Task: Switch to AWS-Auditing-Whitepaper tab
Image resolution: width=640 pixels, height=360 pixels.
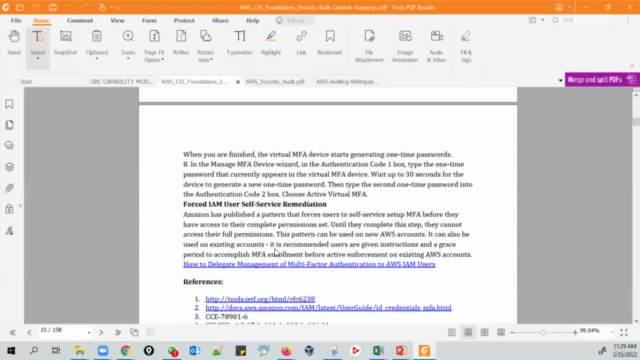Action: pos(347,82)
